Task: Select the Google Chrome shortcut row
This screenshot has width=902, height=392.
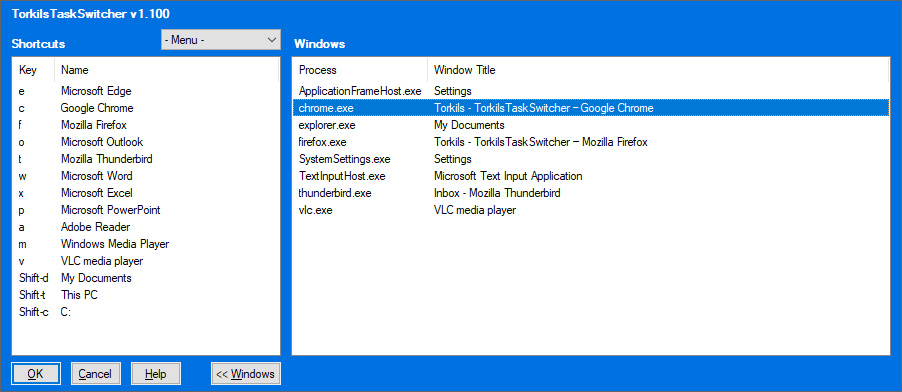Action: [x=146, y=108]
